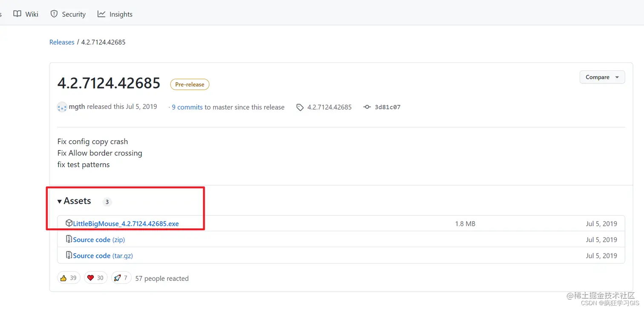
Task: Open the Security tab
Action: coord(68,14)
